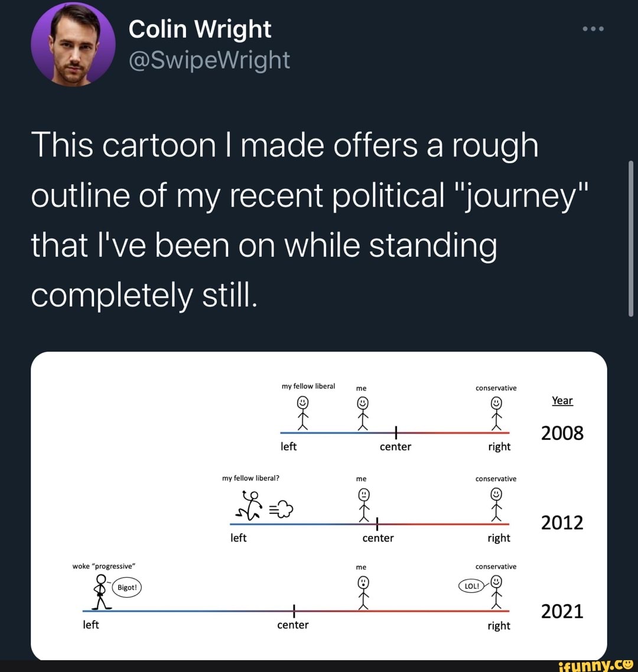Click the center tick mark on 2008 spectrum
Image resolution: width=638 pixels, height=672 pixels.
pyautogui.click(x=396, y=433)
